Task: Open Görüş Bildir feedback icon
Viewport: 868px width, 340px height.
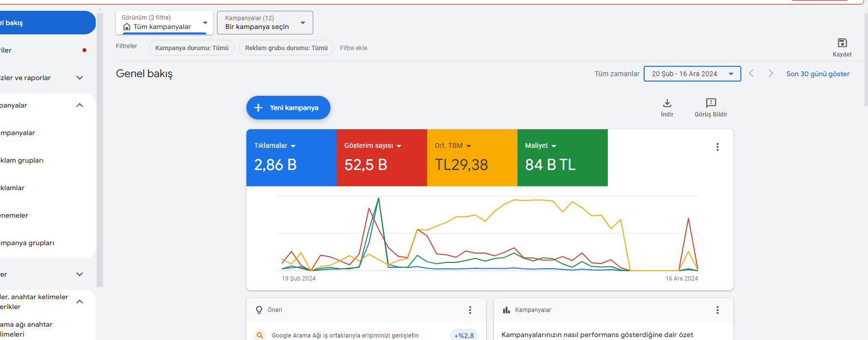Action: (711, 103)
